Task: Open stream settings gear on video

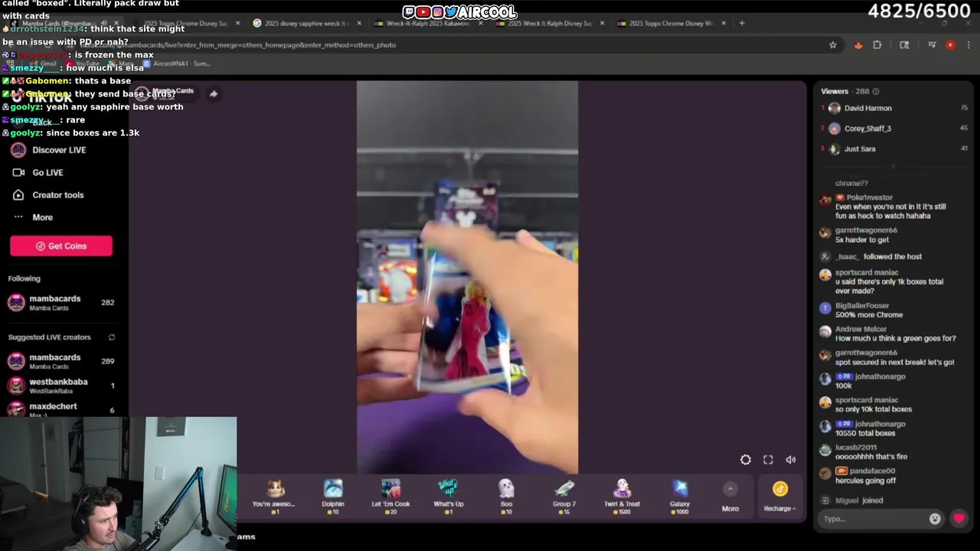Action: pyautogui.click(x=745, y=460)
